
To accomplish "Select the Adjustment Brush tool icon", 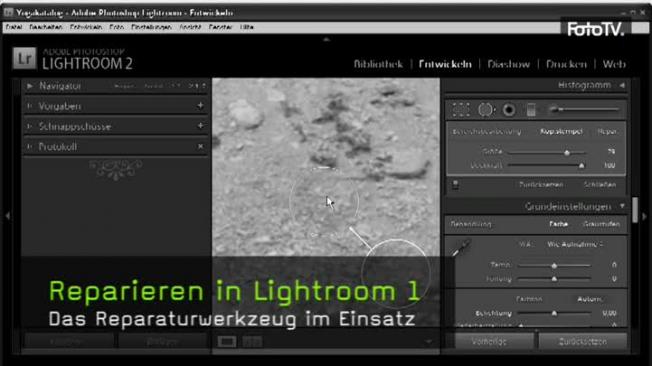I will (x=584, y=109).
